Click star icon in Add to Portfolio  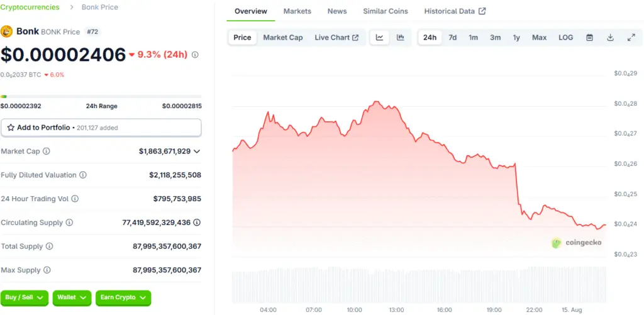[11, 128]
